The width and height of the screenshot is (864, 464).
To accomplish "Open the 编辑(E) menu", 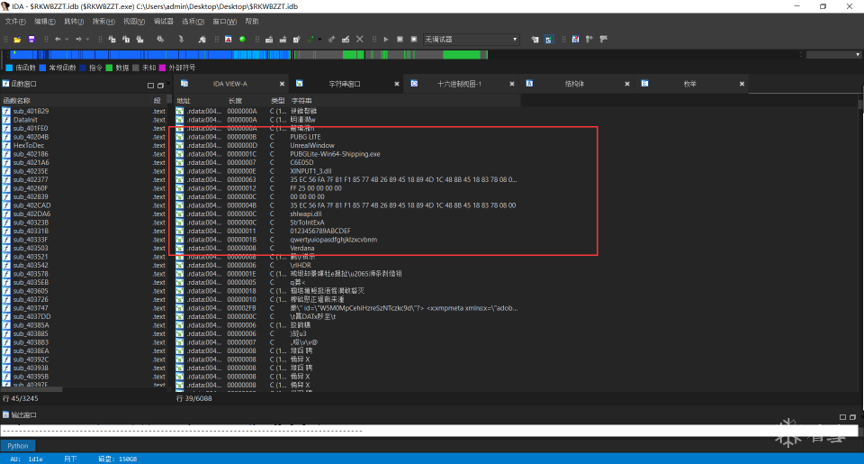I will pyautogui.click(x=45, y=21).
